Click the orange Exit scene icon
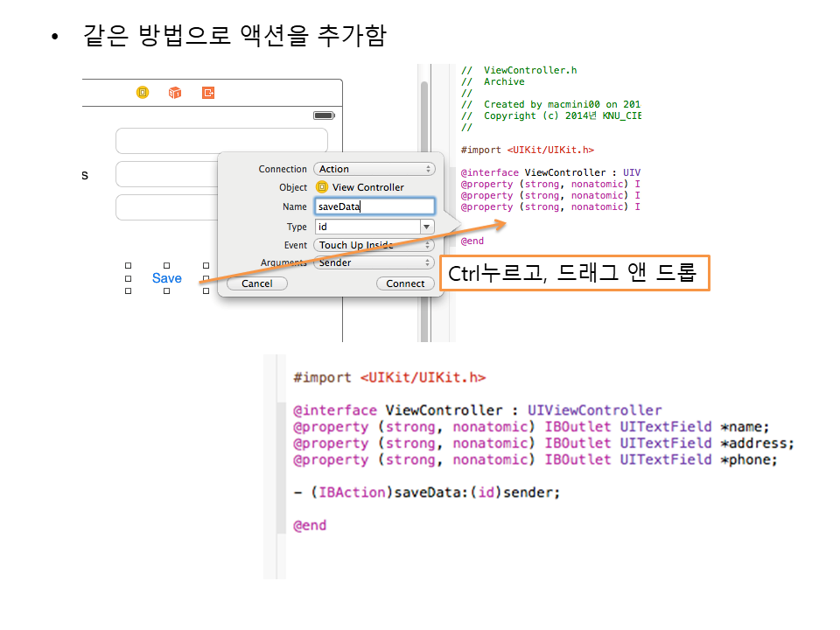The height and width of the screenshot is (630, 840). point(208,92)
